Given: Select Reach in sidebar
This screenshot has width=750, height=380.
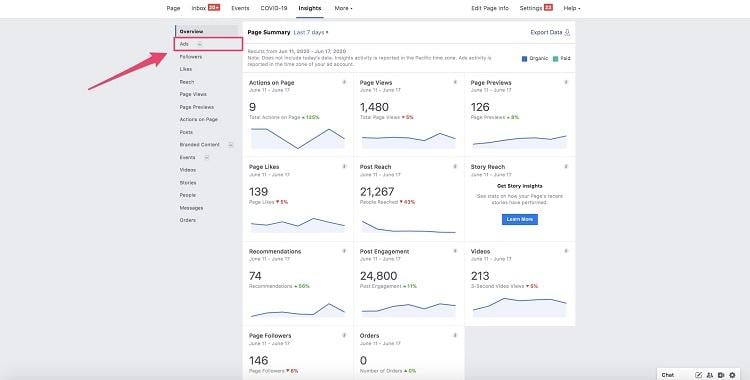Looking at the screenshot, I should [187, 82].
